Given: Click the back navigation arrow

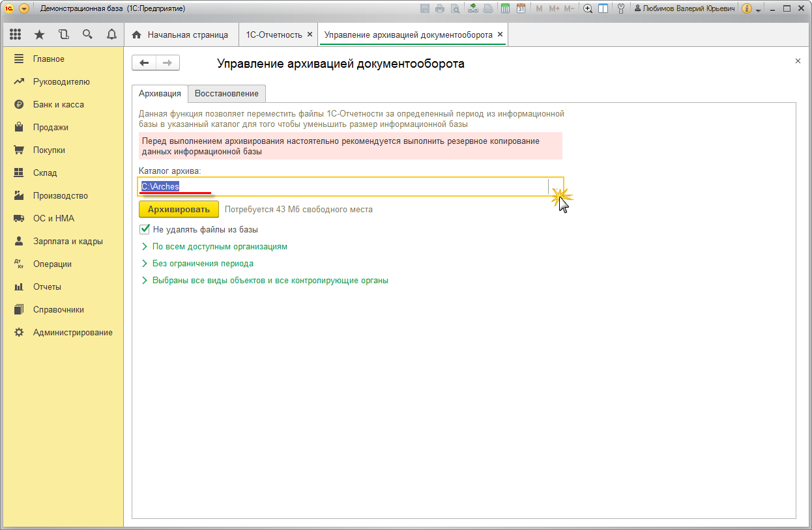Looking at the screenshot, I should click(144, 63).
